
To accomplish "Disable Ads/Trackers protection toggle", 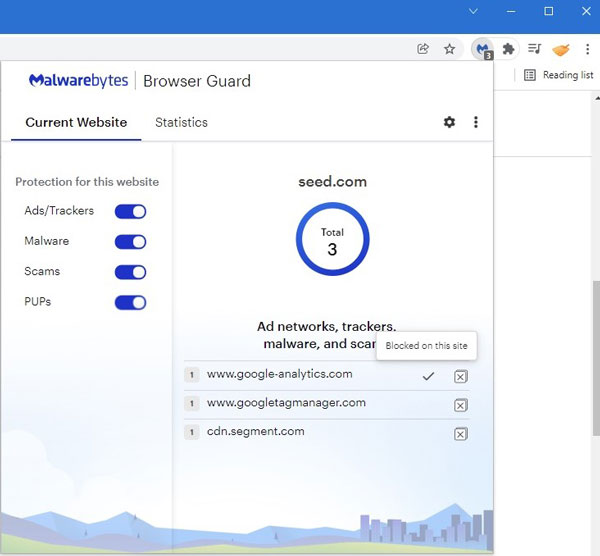I will click(131, 211).
